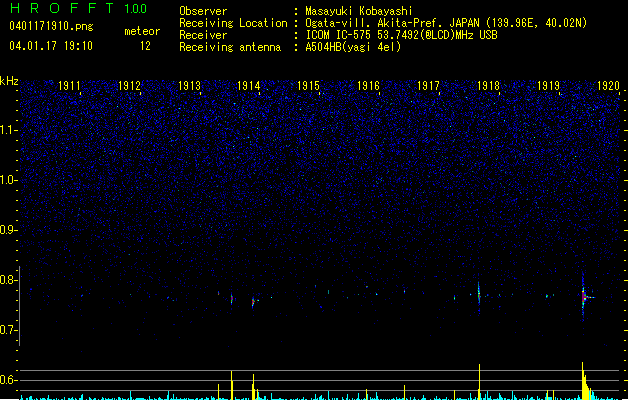Screen dimensions: 629x400
Task: Click the observer name Masayuki Kobayashi
Action: [x=359, y=11]
